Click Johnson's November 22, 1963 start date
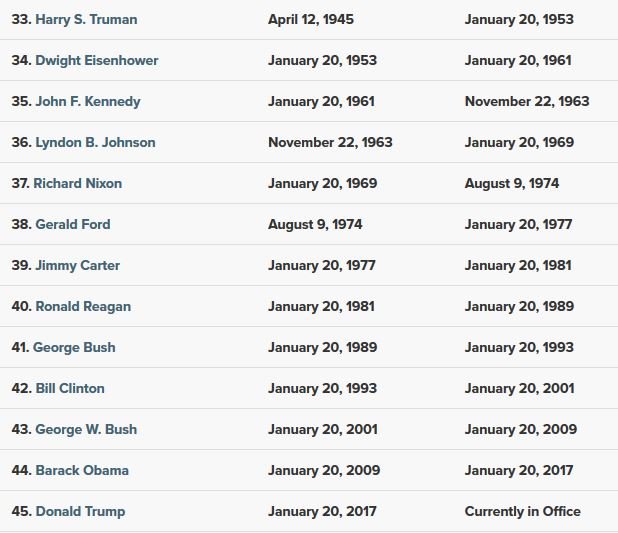618x533 pixels. click(x=330, y=142)
